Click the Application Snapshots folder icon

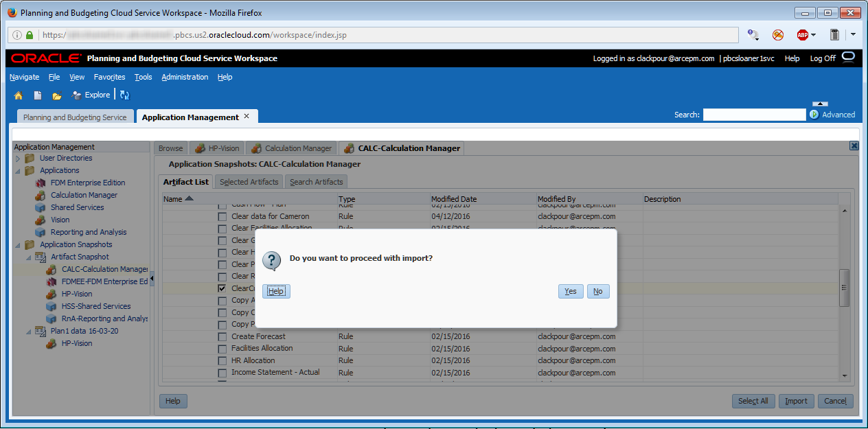click(x=30, y=244)
